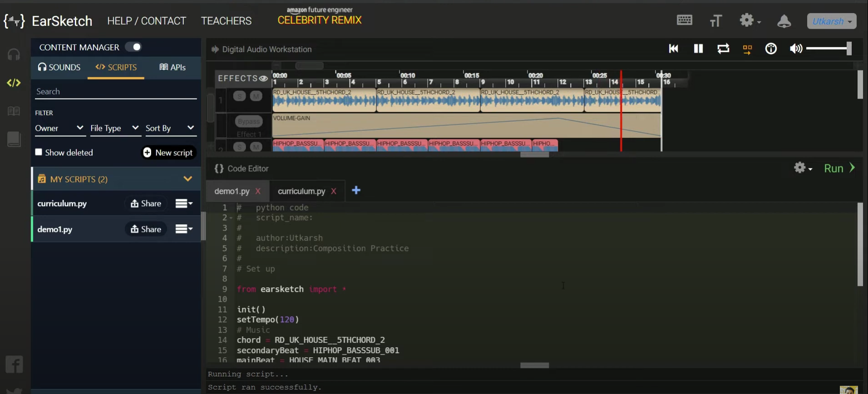Open the keyboard shortcuts icon
The height and width of the screenshot is (394, 868).
coord(685,20)
